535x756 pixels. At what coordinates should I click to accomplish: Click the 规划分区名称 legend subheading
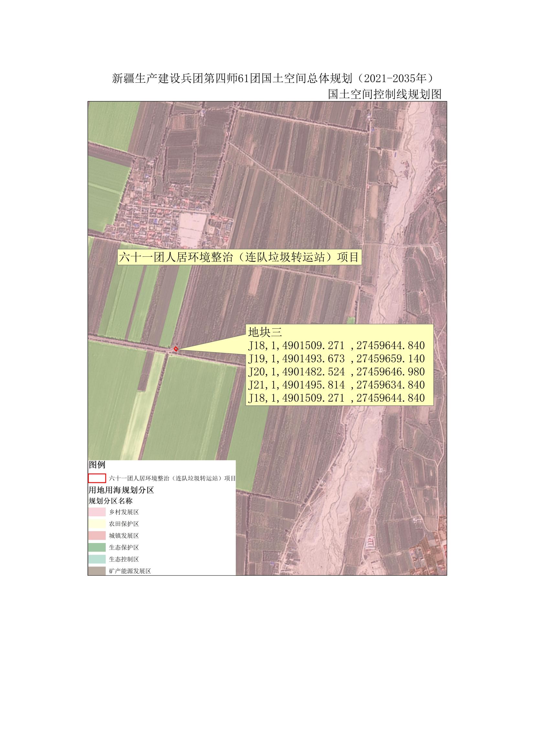[111, 501]
